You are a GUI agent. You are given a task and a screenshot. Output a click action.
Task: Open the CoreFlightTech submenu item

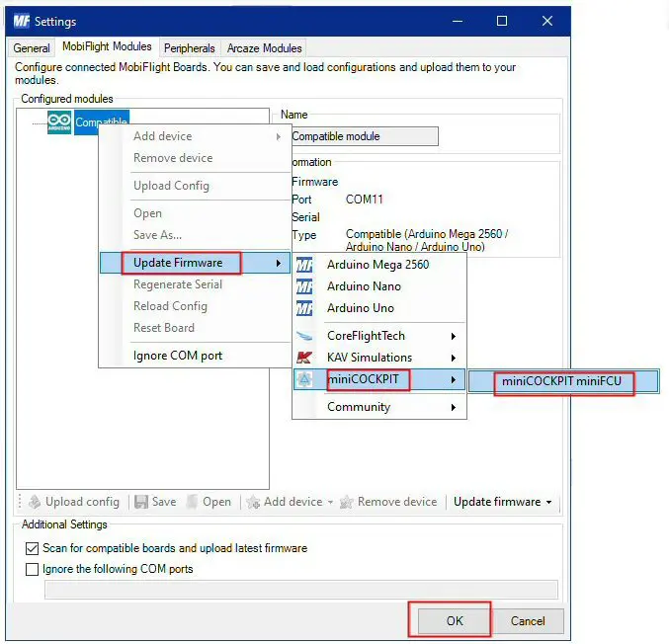point(378,336)
